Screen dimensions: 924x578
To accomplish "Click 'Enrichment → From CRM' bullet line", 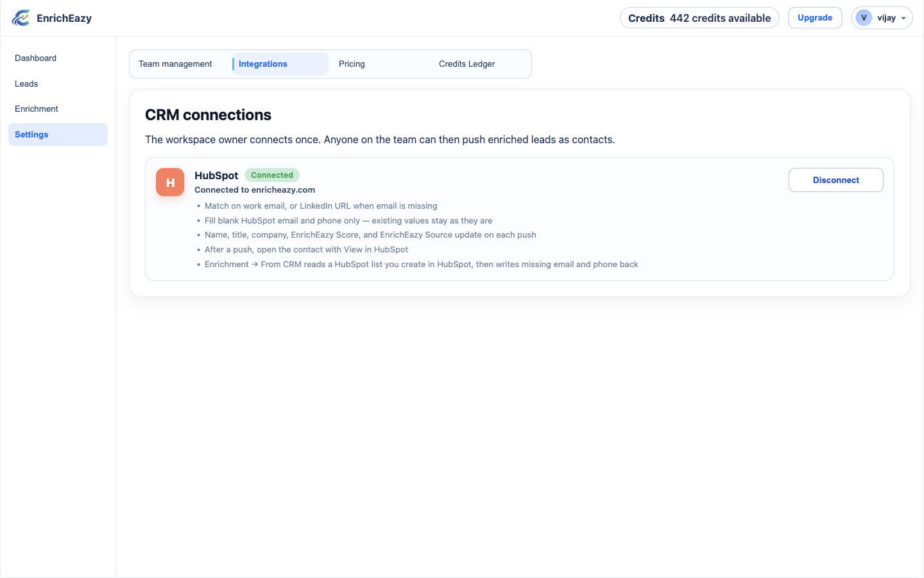I will [422, 265].
